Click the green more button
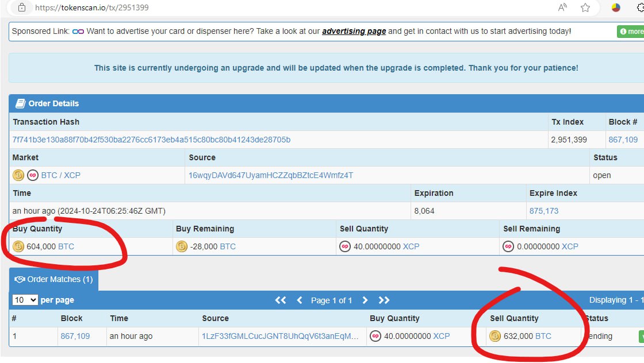644x363 pixels. coord(631,31)
